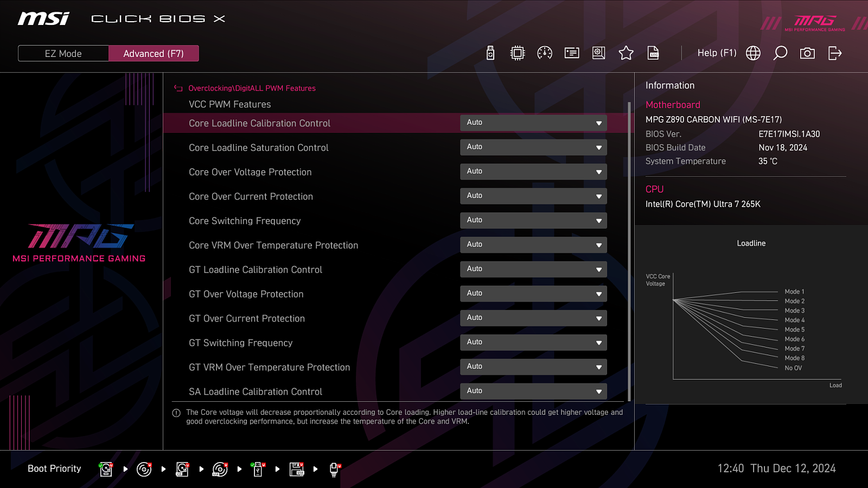Open the memory info card icon
Screen dimensions: 868x488
(x=572, y=53)
